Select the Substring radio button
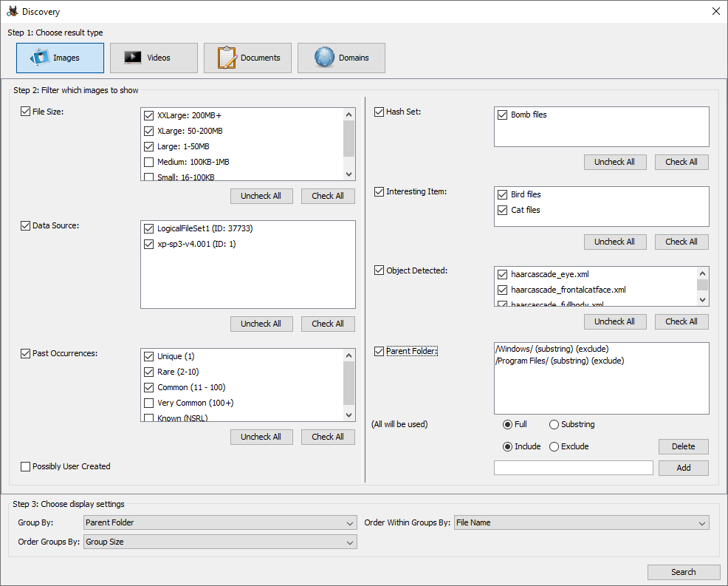Screen dimensions: 728x586 coord(554,425)
